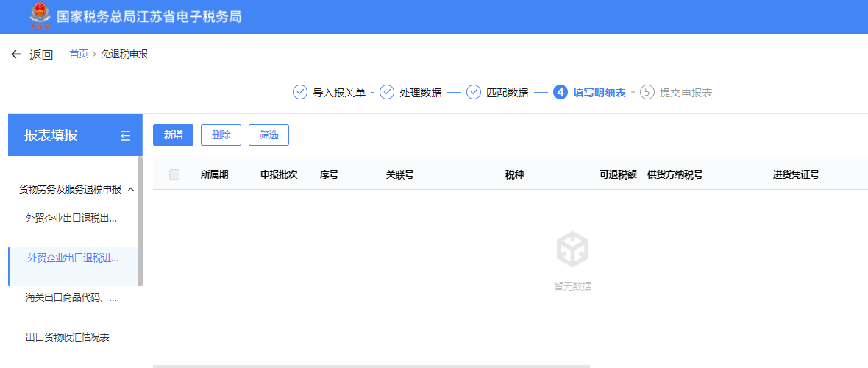Go to 首页 breadcrumb link

[x=79, y=54]
